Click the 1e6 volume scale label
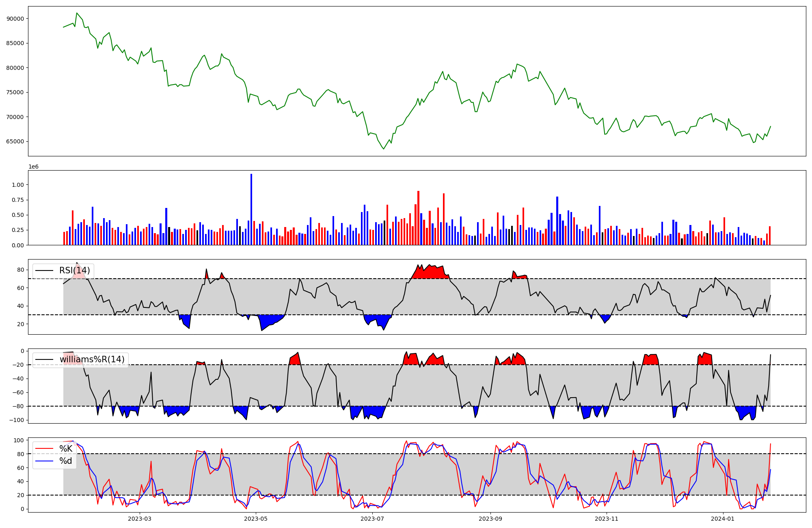The image size is (812, 528). point(33,167)
